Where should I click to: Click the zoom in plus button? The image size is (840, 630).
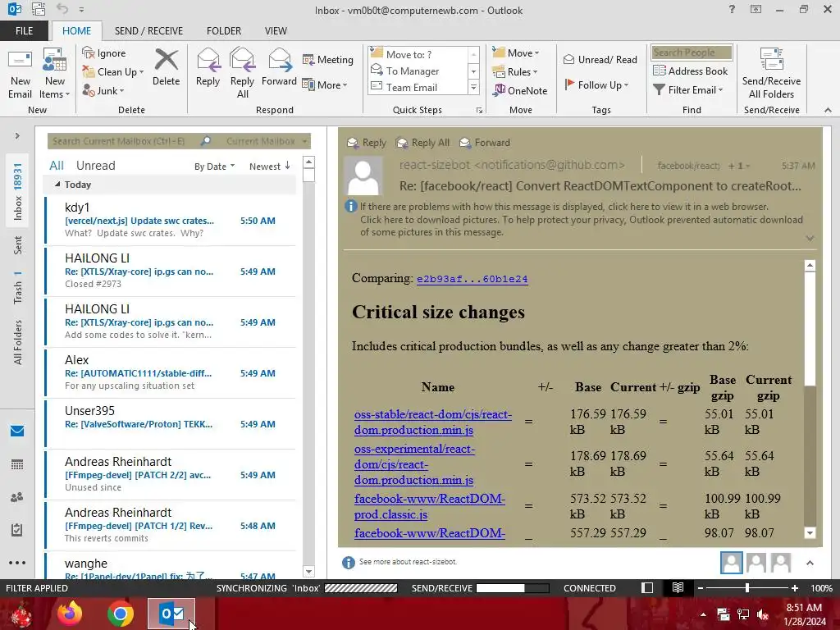point(794,588)
